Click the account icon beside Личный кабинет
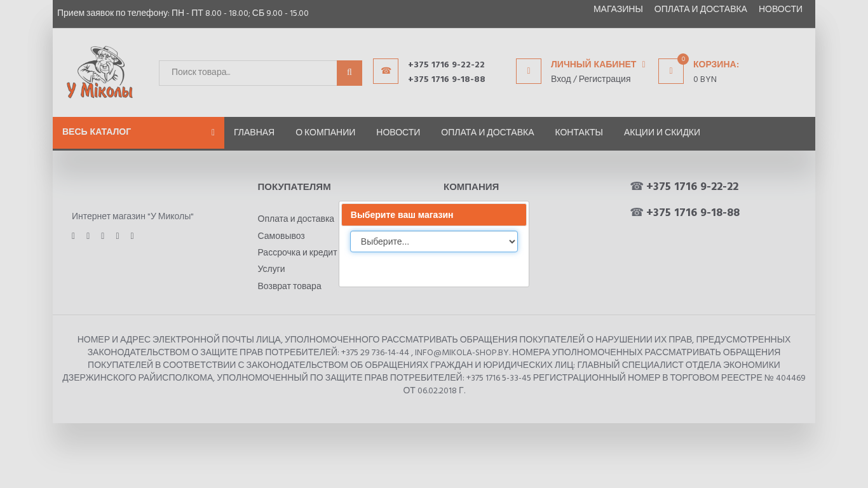The height and width of the screenshot is (488, 868). pyautogui.click(x=529, y=71)
